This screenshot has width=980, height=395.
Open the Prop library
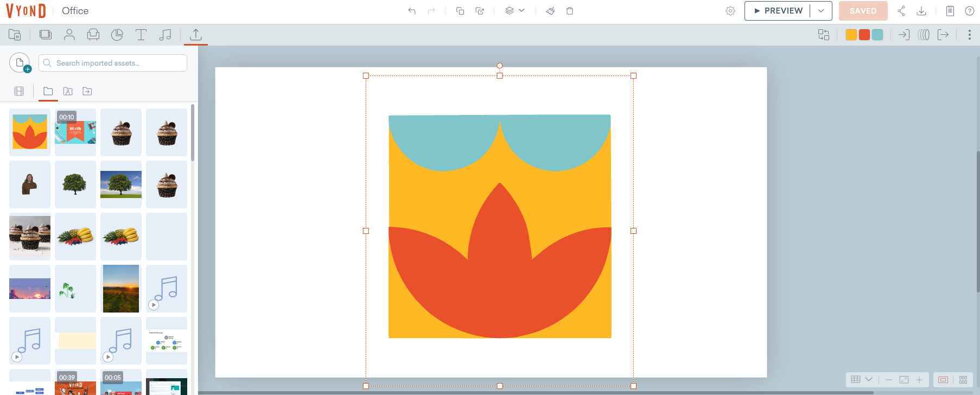click(x=93, y=35)
